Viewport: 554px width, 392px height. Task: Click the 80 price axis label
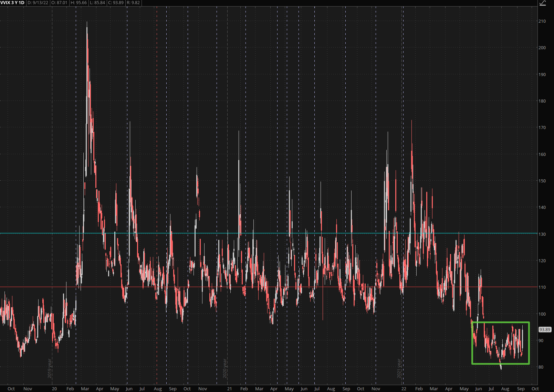click(x=541, y=367)
